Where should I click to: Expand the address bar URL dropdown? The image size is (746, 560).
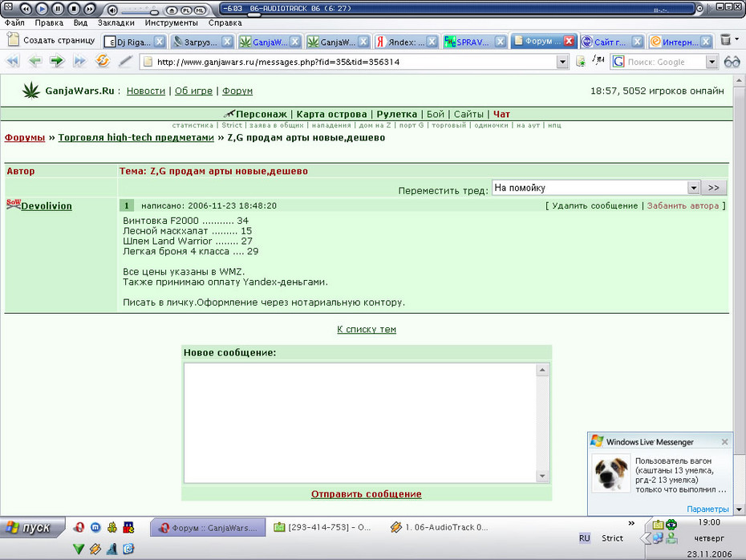tap(562, 62)
